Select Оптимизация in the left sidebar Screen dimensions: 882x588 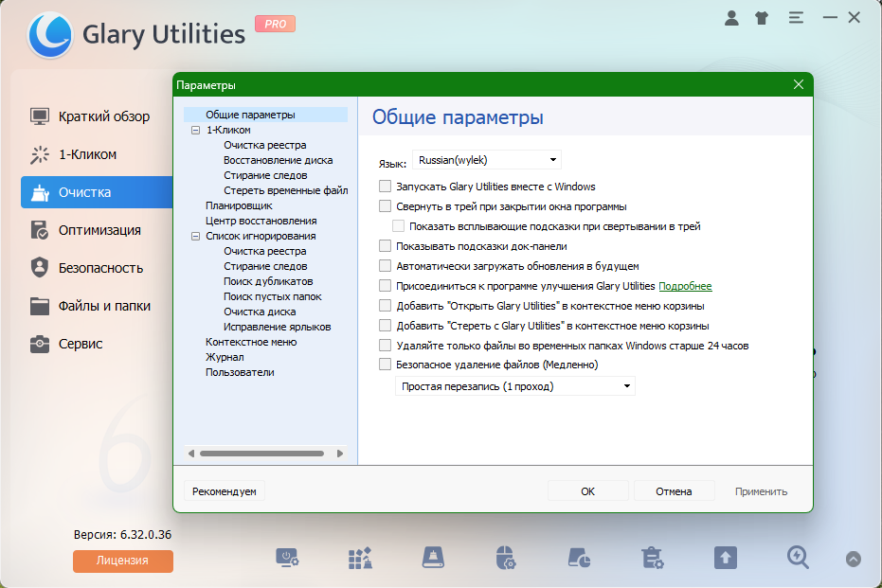[99, 230]
